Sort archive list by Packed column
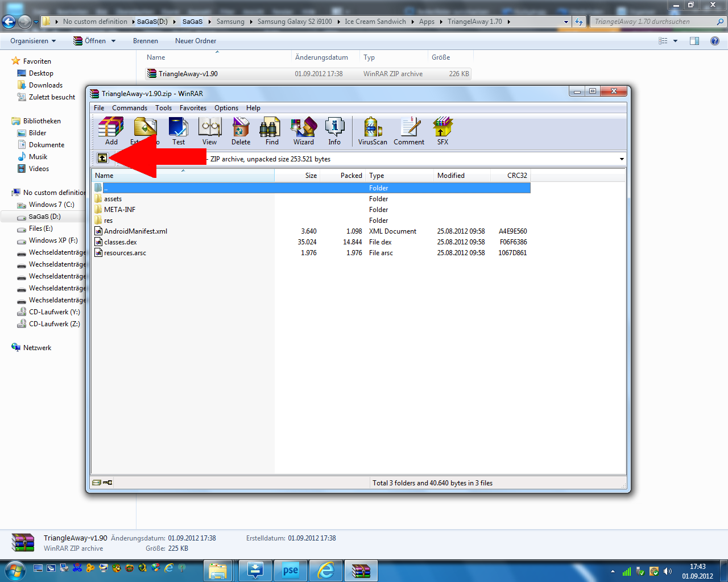The height and width of the screenshot is (582, 728). (343, 176)
